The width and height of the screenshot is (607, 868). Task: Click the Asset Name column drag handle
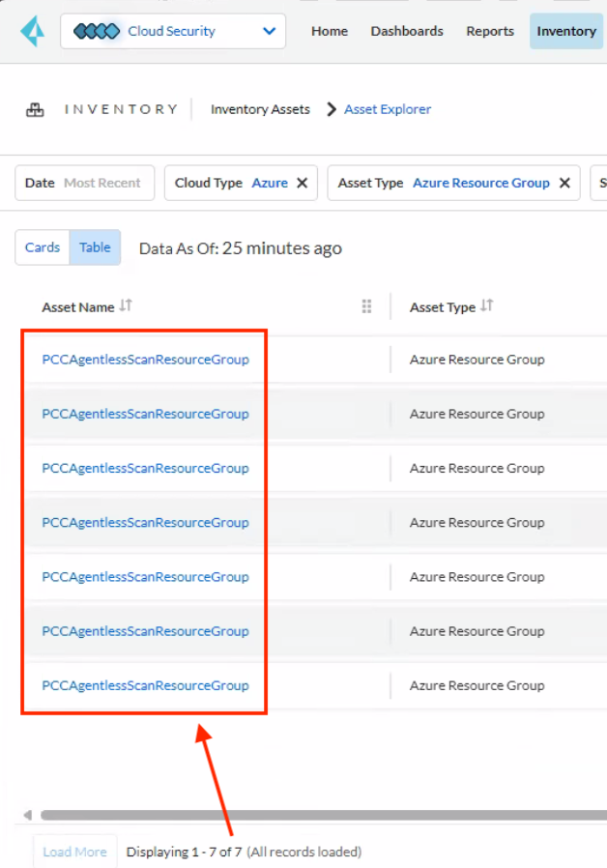coord(366,306)
